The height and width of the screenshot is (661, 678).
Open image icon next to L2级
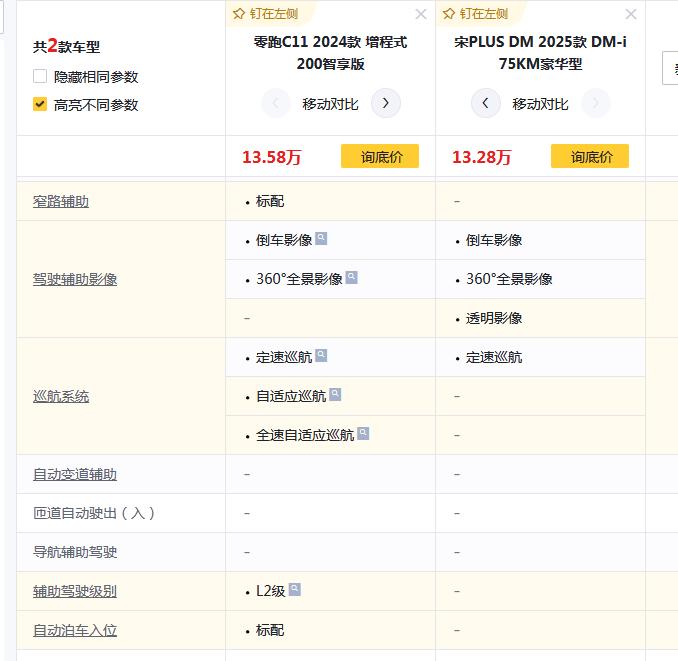coord(294,589)
